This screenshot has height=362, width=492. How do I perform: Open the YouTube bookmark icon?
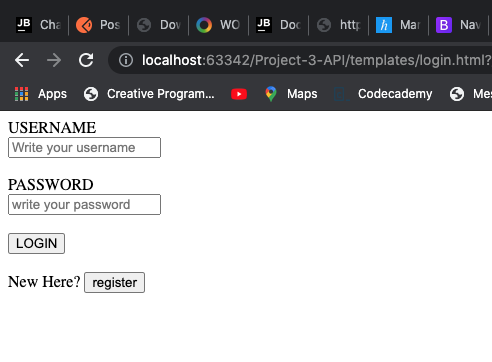pyautogui.click(x=239, y=94)
